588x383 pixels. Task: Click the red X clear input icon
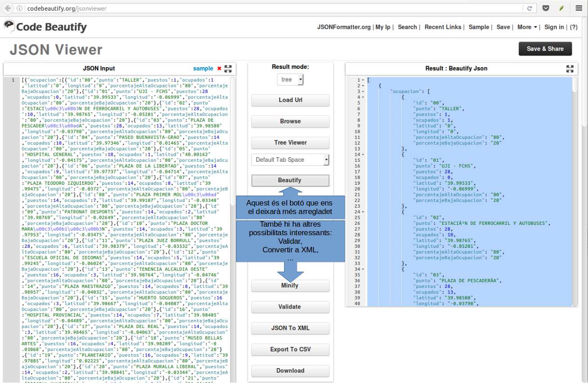pyautogui.click(x=219, y=68)
